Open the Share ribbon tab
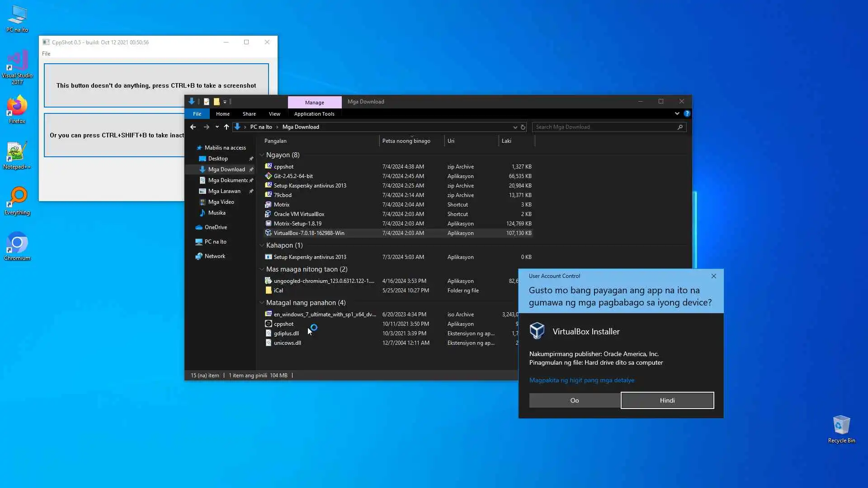The image size is (868, 488). [x=249, y=114]
